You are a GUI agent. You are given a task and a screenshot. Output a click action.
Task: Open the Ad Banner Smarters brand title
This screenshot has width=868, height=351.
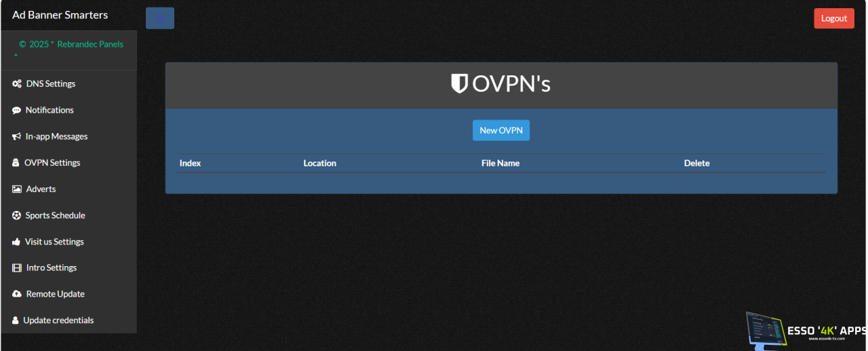(x=60, y=15)
